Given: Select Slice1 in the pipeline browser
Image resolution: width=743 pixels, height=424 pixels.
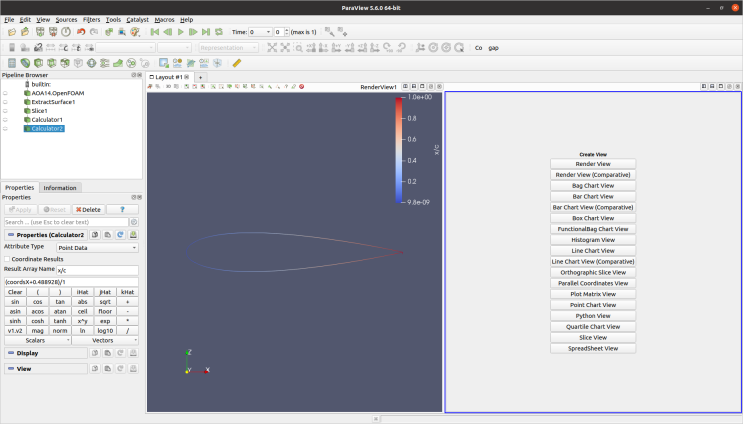Looking at the screenshot, I should pyautogui.click(x=39, y=111).
